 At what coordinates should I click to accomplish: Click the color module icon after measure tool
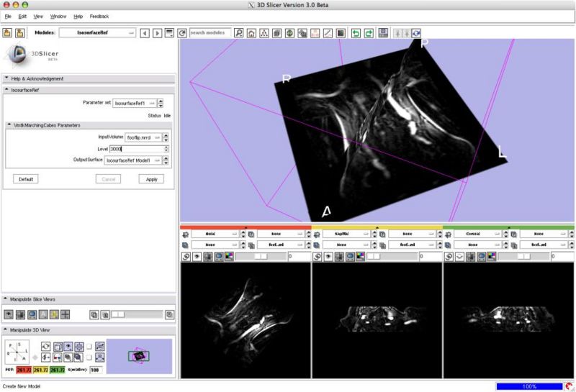(x=341, y=33)
